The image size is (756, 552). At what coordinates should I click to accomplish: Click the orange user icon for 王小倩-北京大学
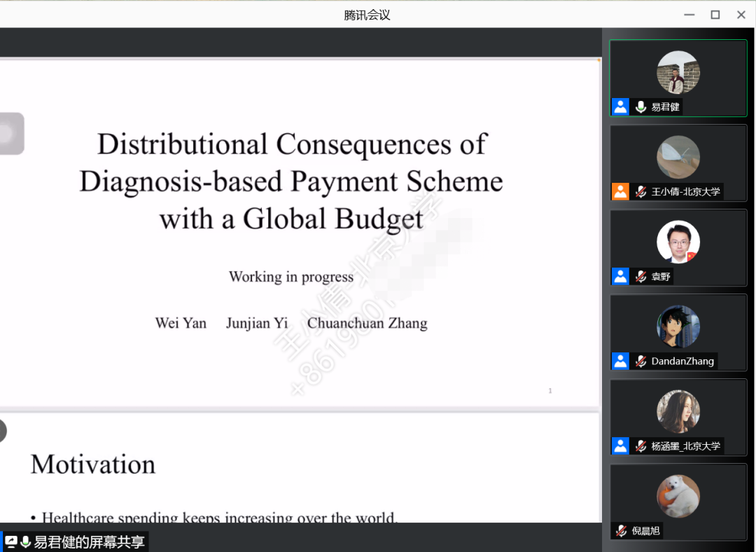pos(620,192)
